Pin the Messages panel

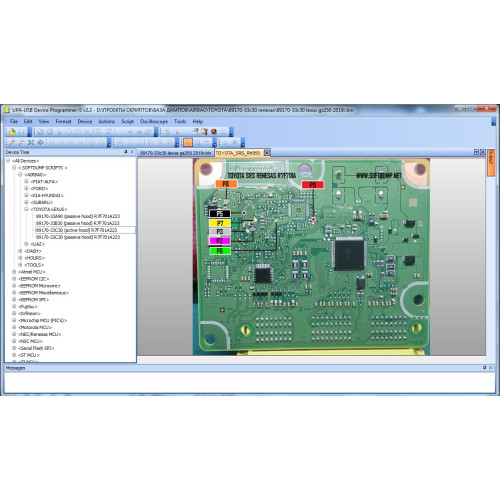[x=484, y=368]
